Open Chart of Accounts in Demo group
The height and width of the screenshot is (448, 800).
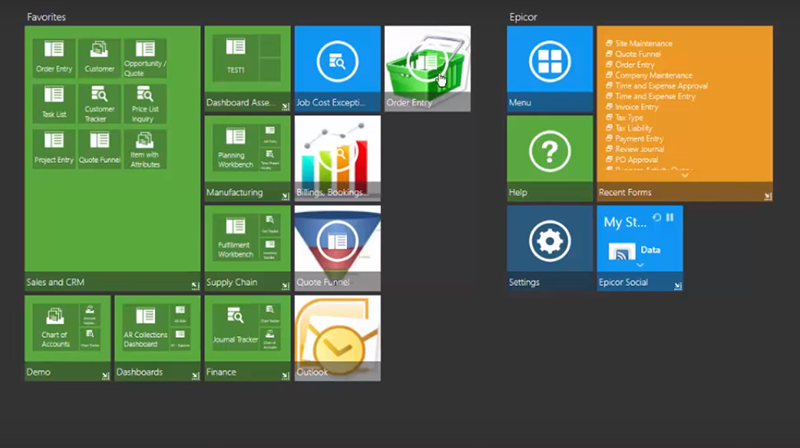point(55,330)
